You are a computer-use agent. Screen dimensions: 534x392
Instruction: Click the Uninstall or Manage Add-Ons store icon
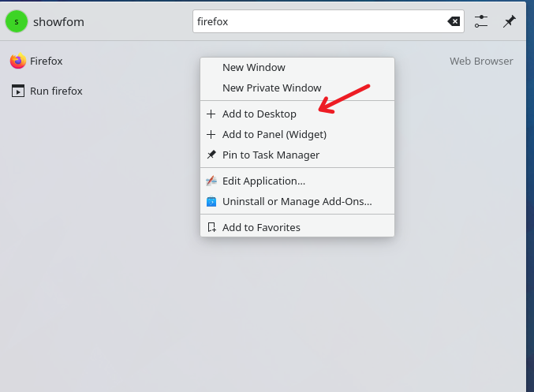pos(211,201)
